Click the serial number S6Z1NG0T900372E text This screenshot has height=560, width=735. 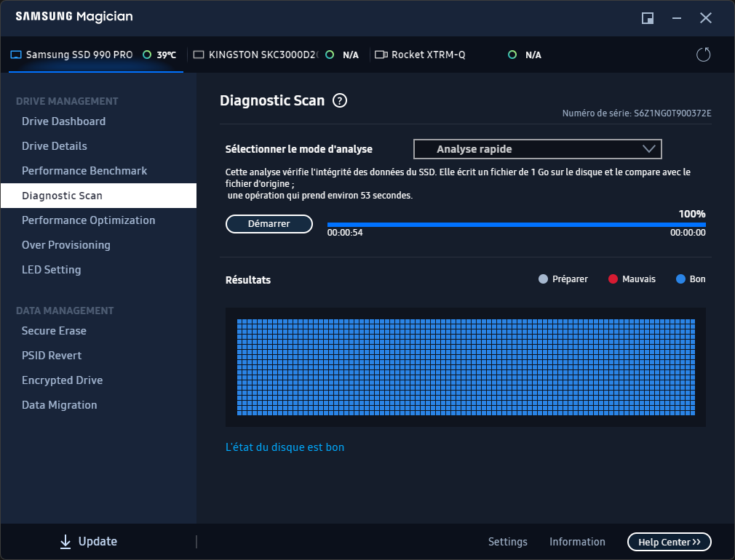tap(672, 113)
